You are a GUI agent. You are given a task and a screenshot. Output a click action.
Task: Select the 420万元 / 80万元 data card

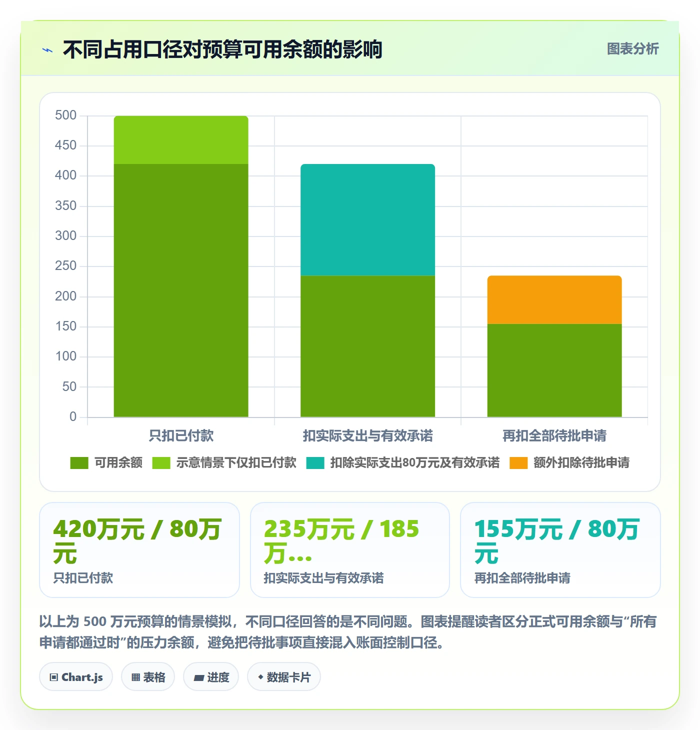139,550
